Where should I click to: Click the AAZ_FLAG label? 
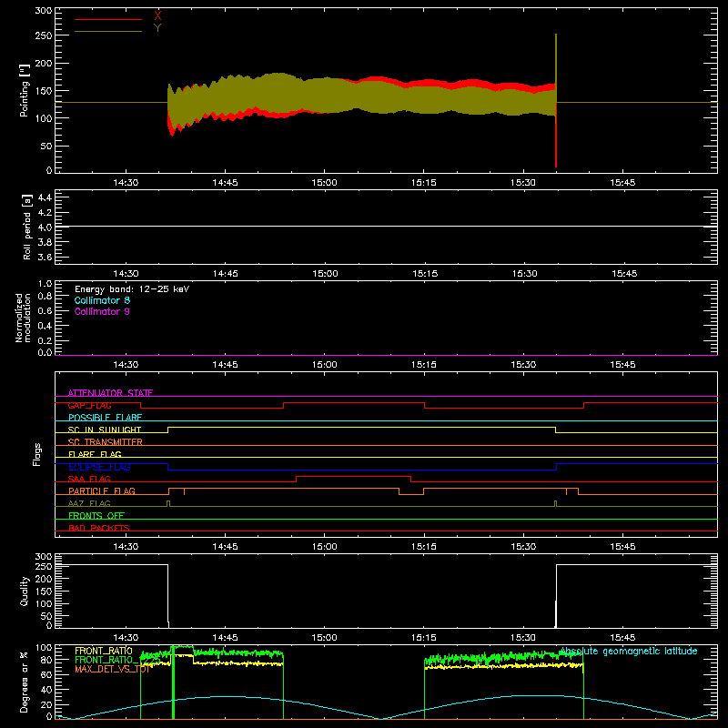tap(89, 503)
